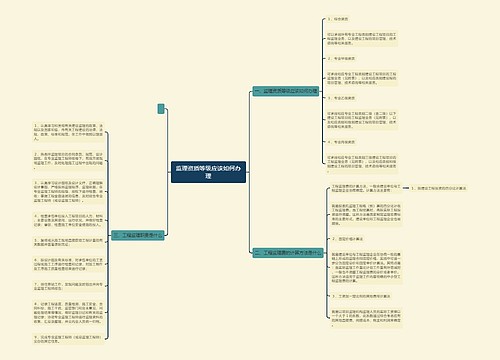Select subtopic 2、专业甲级资质
Viewport: 500px width, 360px height.
tap(341, 59)
